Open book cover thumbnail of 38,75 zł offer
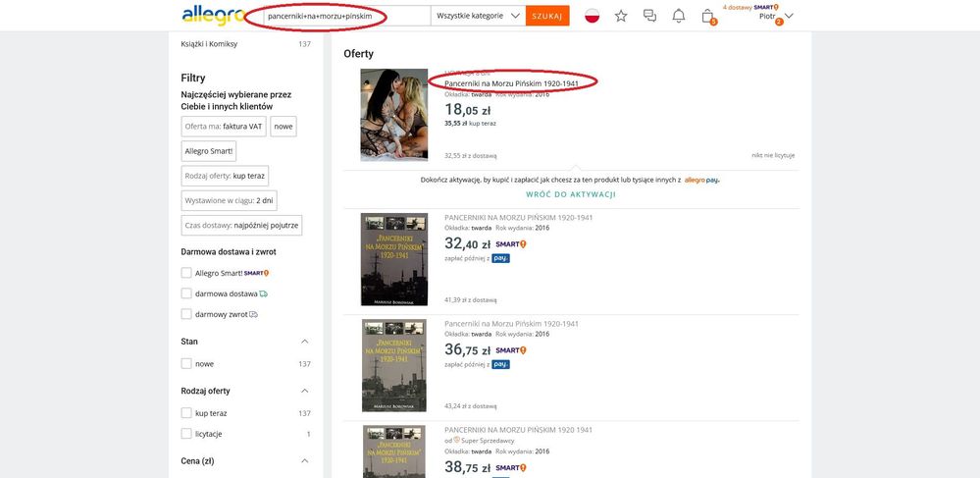Screen dimensions: 980x478 point(394,451)
